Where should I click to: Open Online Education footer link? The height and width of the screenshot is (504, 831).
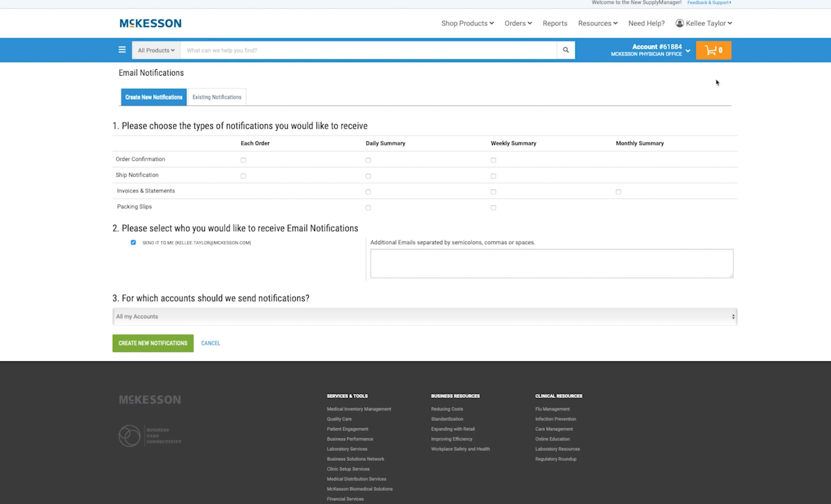pyautogui.click(x=552, y=439)
